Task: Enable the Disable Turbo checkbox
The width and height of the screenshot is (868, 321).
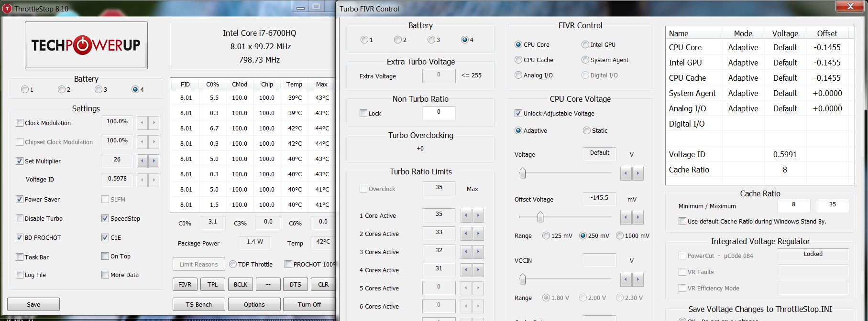Action: pos(20,218)
